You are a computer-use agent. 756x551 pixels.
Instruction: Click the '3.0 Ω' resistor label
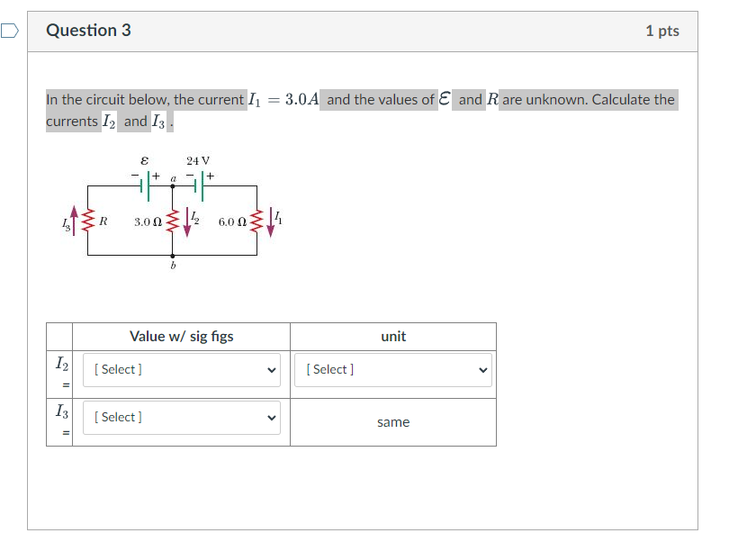148,222
